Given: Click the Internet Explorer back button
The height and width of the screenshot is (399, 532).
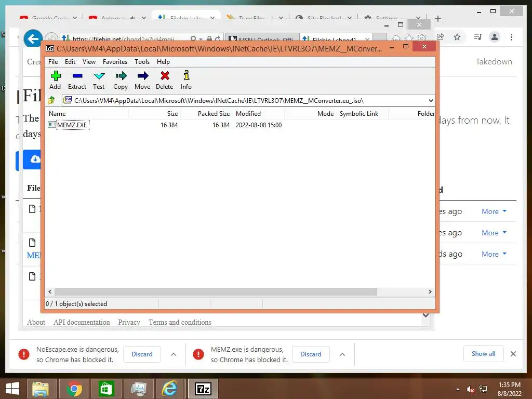Looking at the screenshot, I should [33, 39].
